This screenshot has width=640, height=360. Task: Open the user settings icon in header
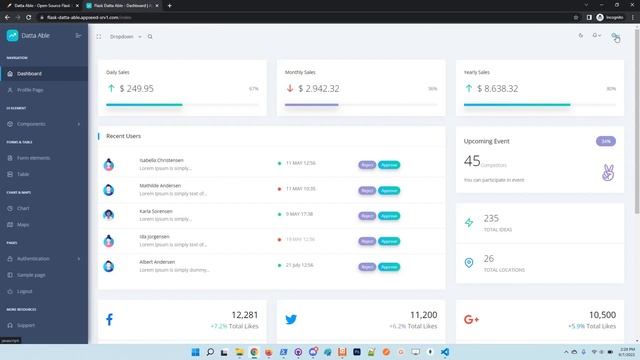pyautogui.click(x=615, y=37)
